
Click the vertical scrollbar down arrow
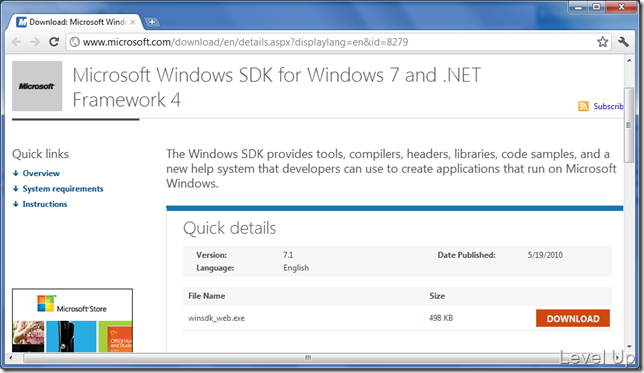[x=629, y=347]
